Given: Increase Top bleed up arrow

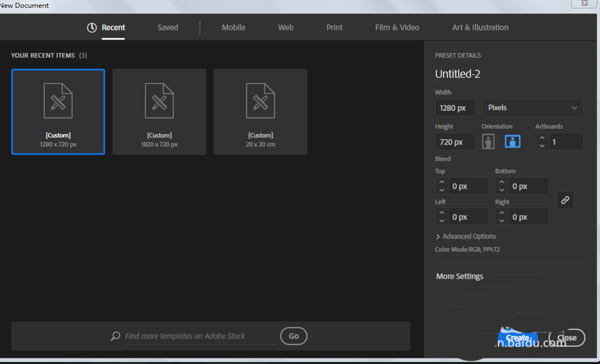Looking at the screenshot, I should pos(442,182).
